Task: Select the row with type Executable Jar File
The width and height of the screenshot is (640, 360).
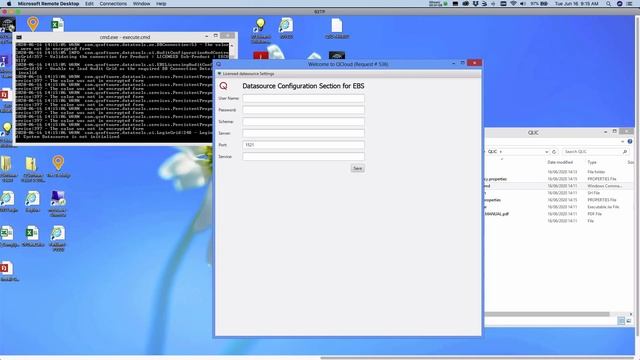Action: pyautogui.click(x=558, y=207)
